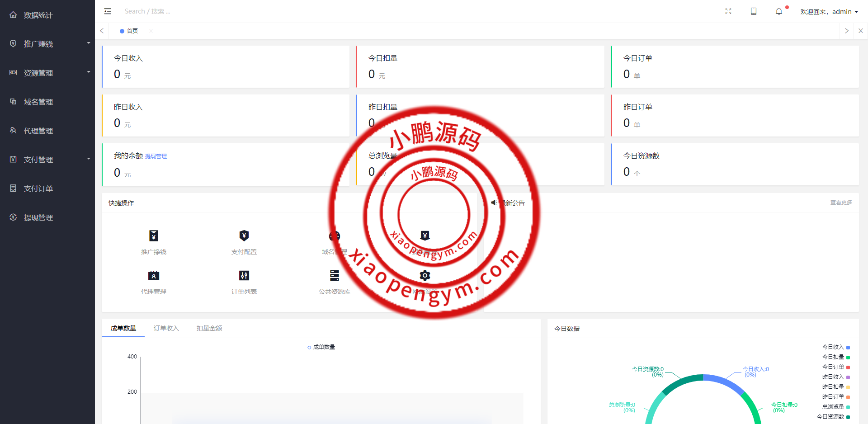Click the 快捷操作 panel heading
Image resolution: width=868 pixels, height=424 pixels.
point(121,203)
